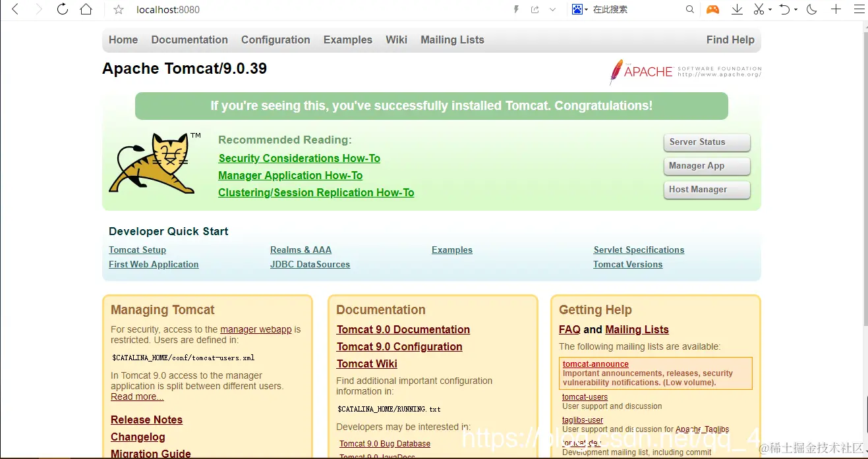Viewport: 868px width, 459px height.
Task: Click the Read more... link
Action: tap(137, 396)
